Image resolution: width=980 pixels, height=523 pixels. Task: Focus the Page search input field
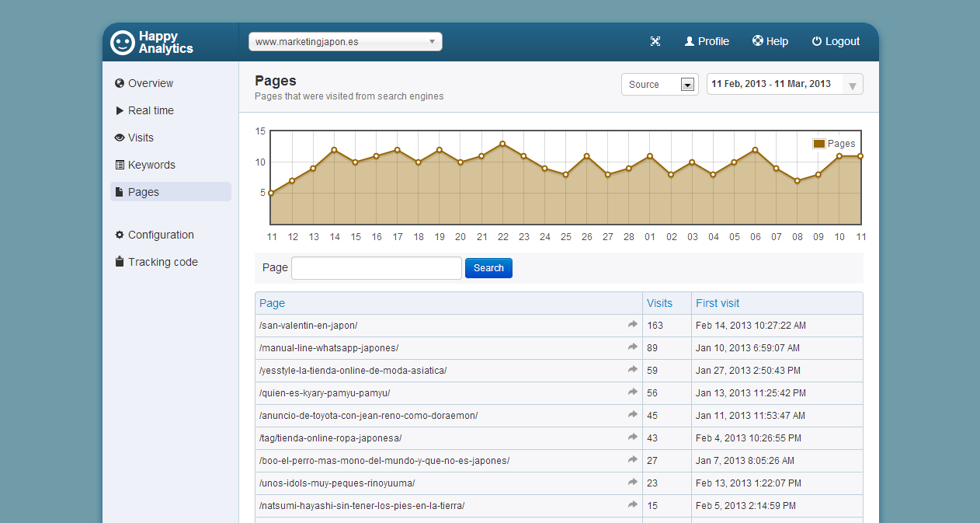[x=376, y=268]
